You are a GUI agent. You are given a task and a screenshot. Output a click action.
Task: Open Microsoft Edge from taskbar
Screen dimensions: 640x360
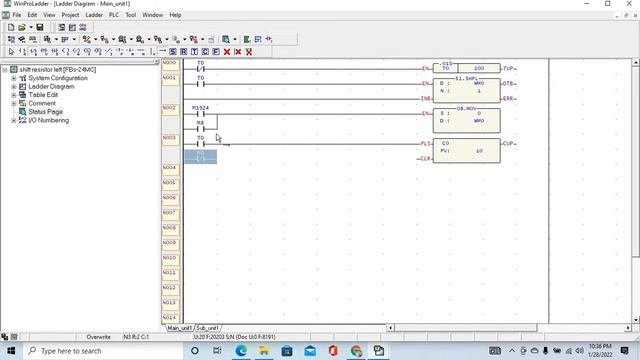click(x=241, y=351)
